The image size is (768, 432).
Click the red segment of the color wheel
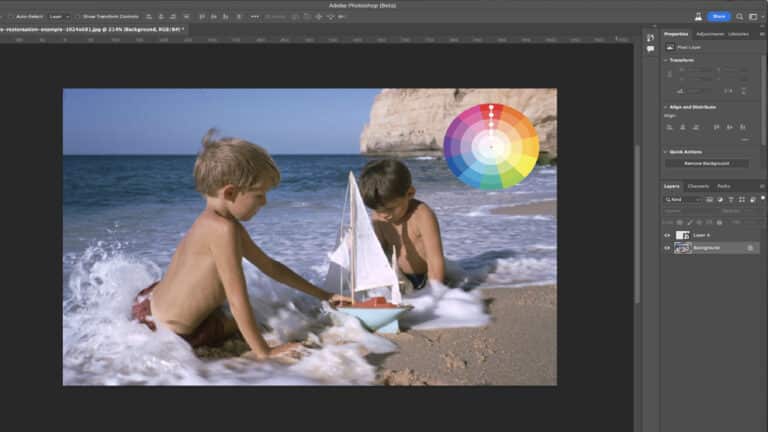coord(491,111)
